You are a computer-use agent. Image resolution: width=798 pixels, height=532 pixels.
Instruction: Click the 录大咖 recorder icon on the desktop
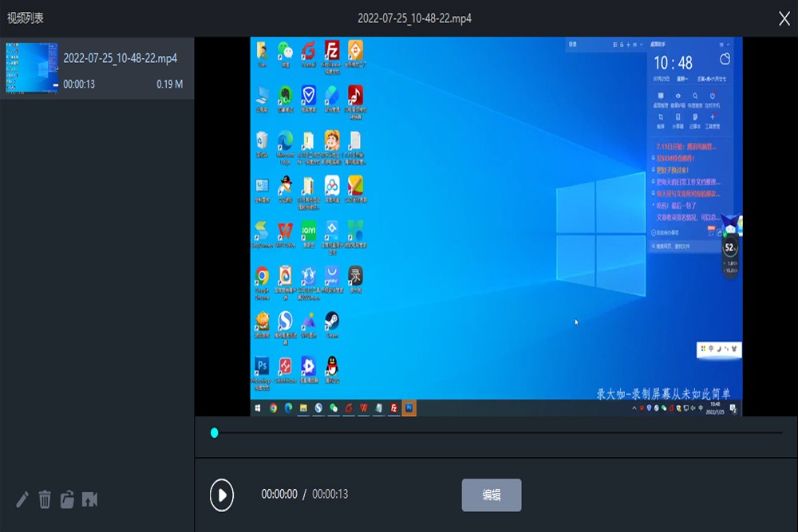point(354,277)
